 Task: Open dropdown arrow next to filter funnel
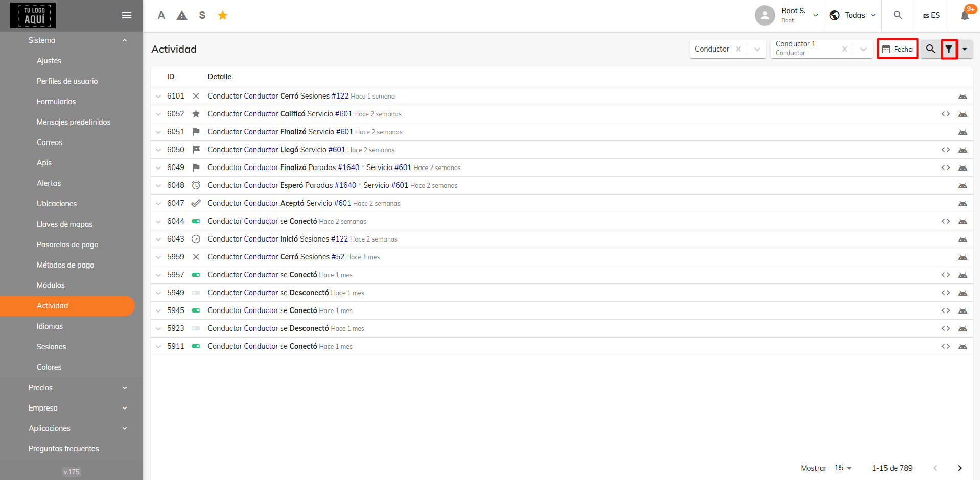click(965, 49)
